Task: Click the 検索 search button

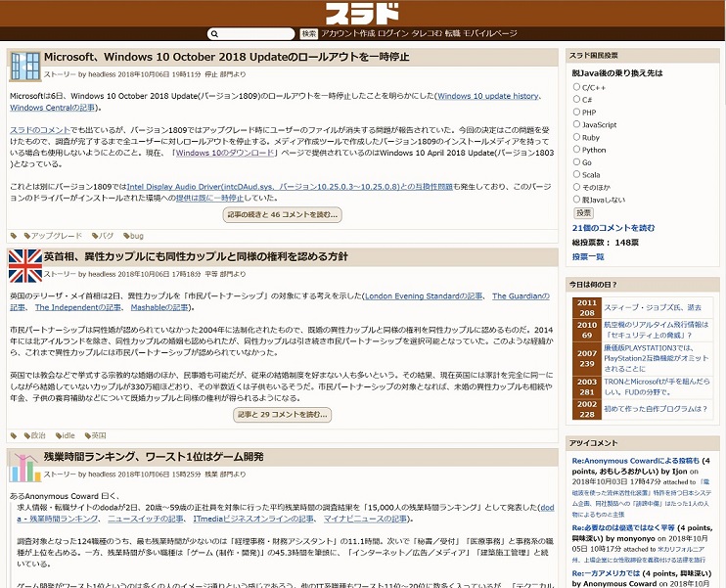Action: (309, 34)
